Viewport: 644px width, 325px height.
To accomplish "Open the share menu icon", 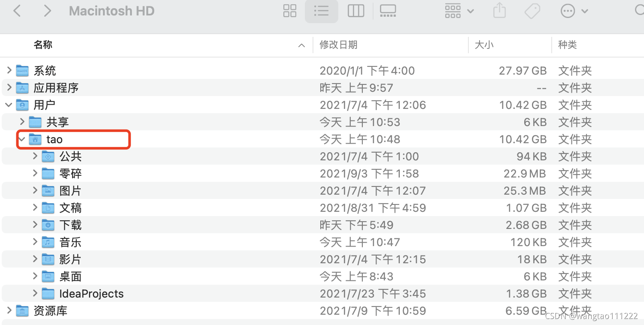I will coord(499,11).
